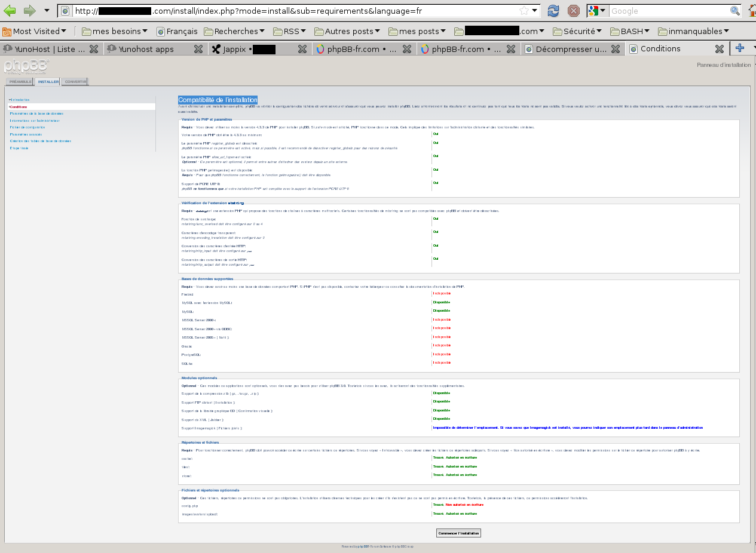756x553 pixels.
Task: Switch to the 'Yunohost apps' tab
Action: (146, 49)
